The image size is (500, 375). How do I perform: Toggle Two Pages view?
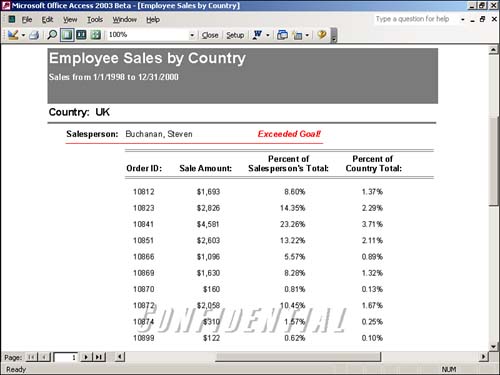click(x=81, y=35)
